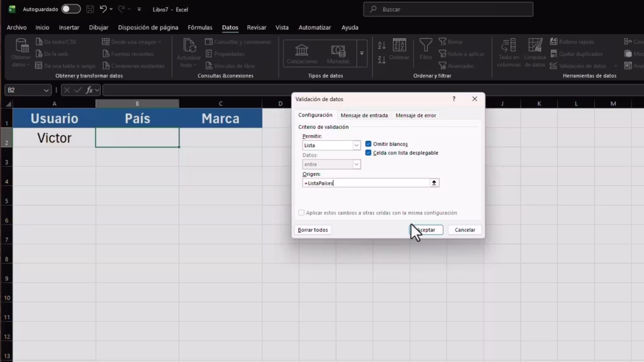
Task: Click Sort Z to A icon
Action: pyautogui.click(x=382, y=60)
